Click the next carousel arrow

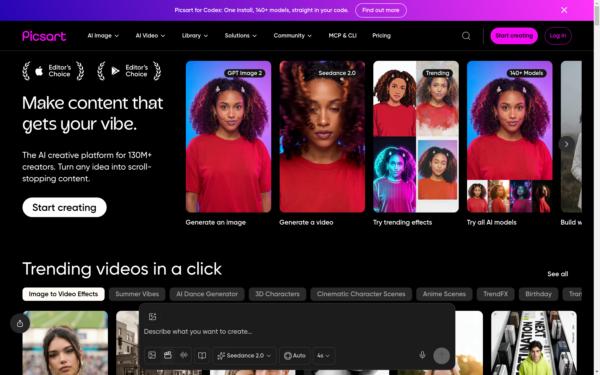click(566, 144)
